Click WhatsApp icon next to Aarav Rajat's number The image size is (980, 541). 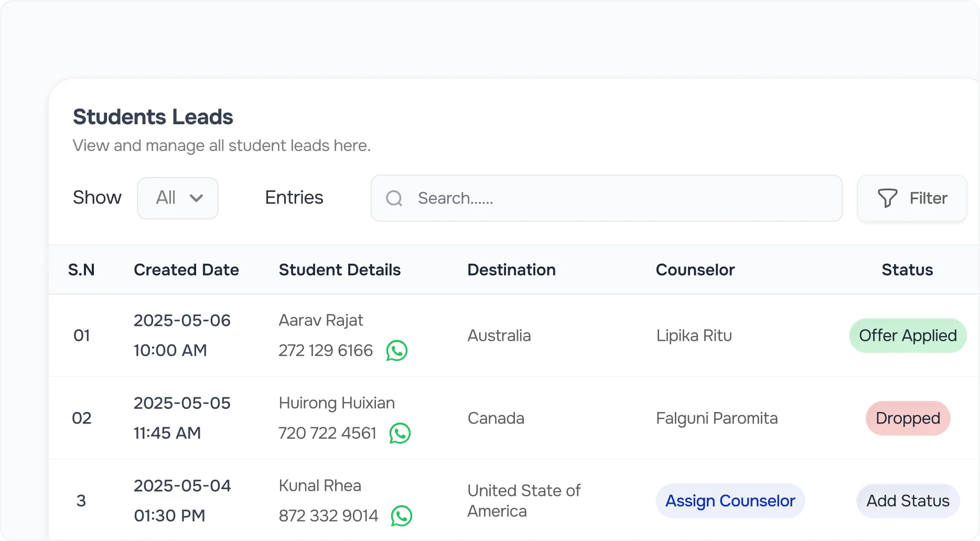tap(396, 351)
